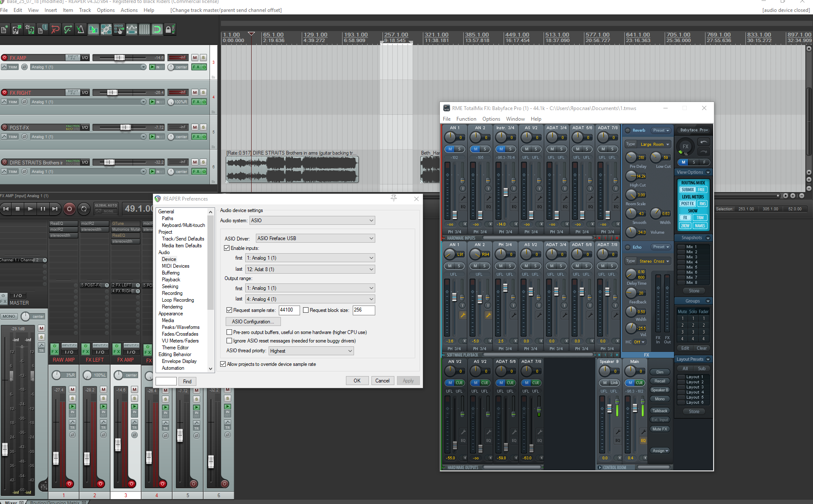Image resolution: width=813 pixels, height=504 pixels.
Task: Click Cancel in REAPER Preferences
Action: pyautogui.click(x=382, y=381)
